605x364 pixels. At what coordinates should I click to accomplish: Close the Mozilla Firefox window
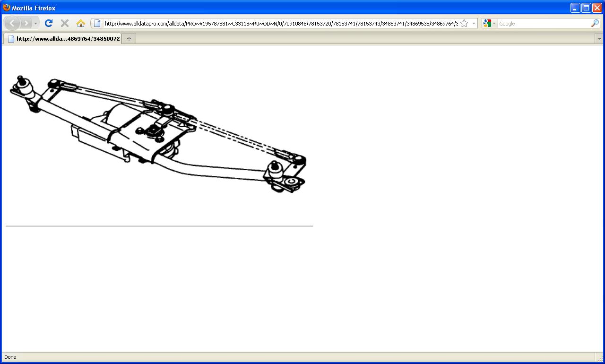[597, 8]
